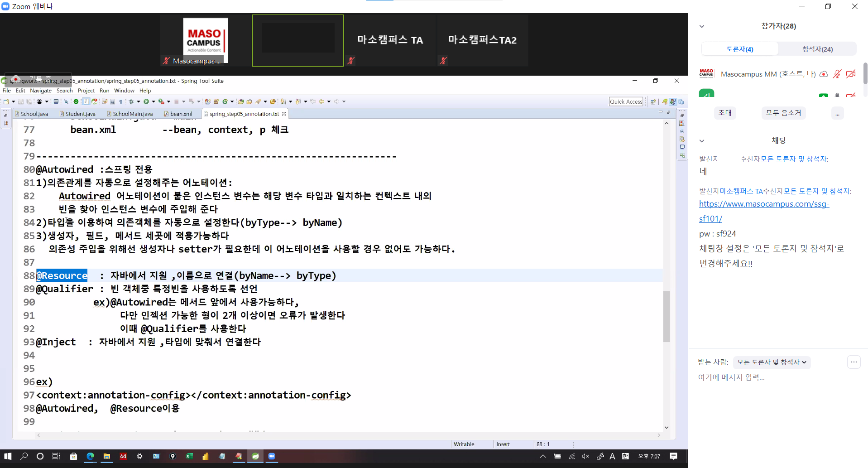Click the chat message input field

pyautogui.click(x=770, y=377)
